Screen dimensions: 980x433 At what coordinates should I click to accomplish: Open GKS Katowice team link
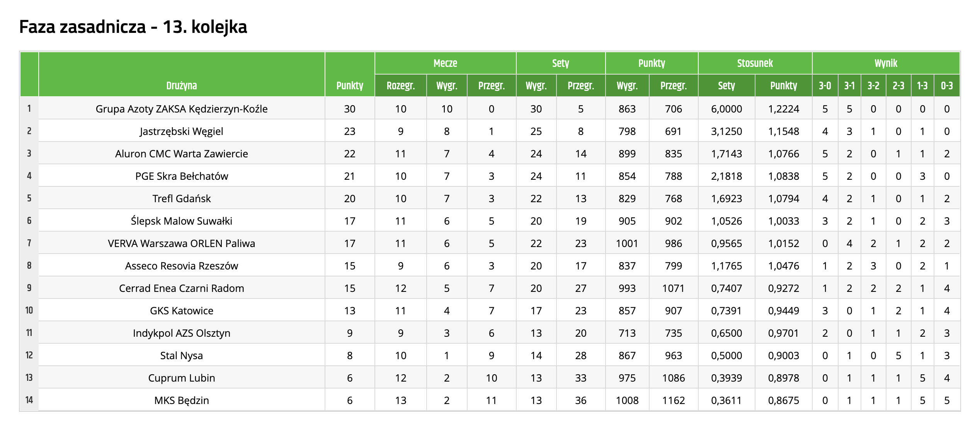click(x=181, y=311)
